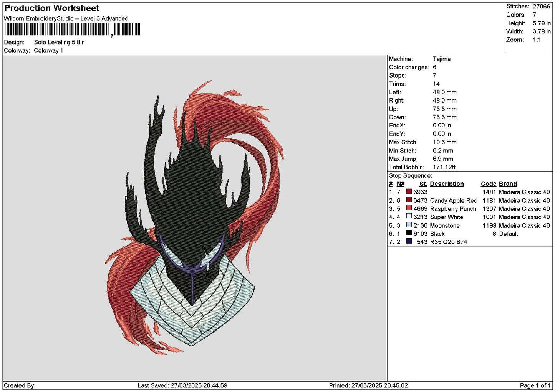The width and height of the screenshot is (555, 392).
Task: Click the Colors value '7'
Action: (535, 15)
